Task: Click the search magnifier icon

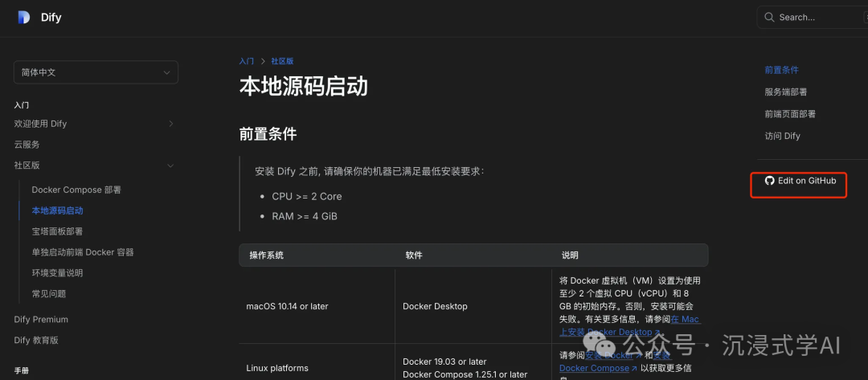Action: (x=769, y=17)
